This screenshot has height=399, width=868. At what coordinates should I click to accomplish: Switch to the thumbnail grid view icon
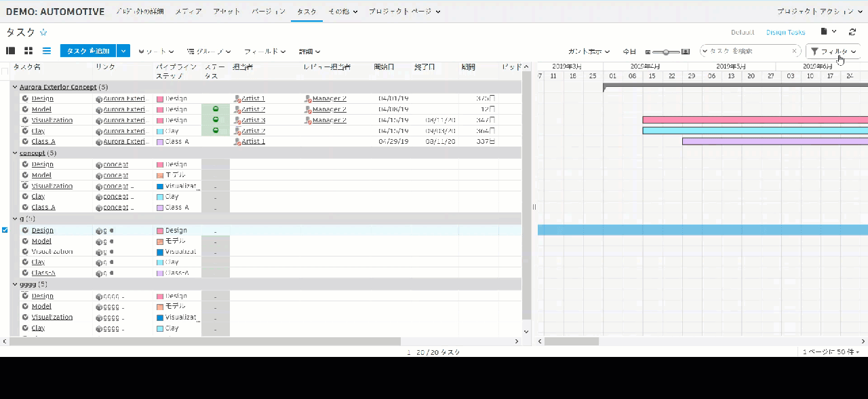click(28, 51)
